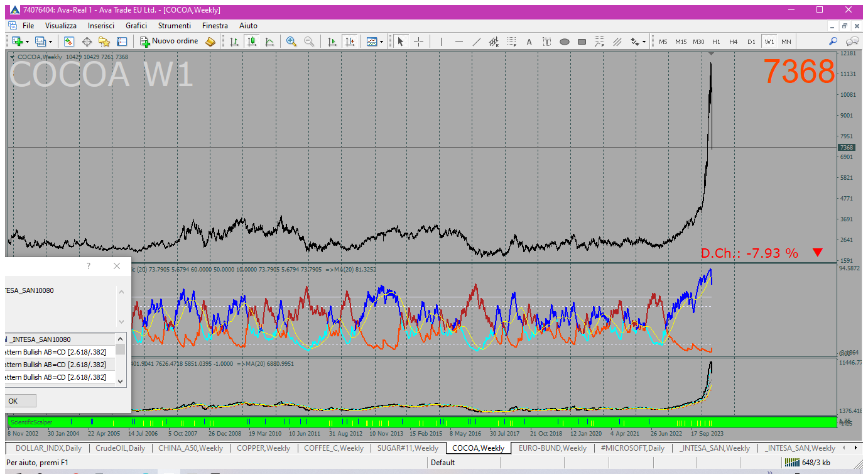Open a new chart with toolbar icon
The width and height of the screenshot is (868, 474).
pyautogui.click(x=17, y=41)
